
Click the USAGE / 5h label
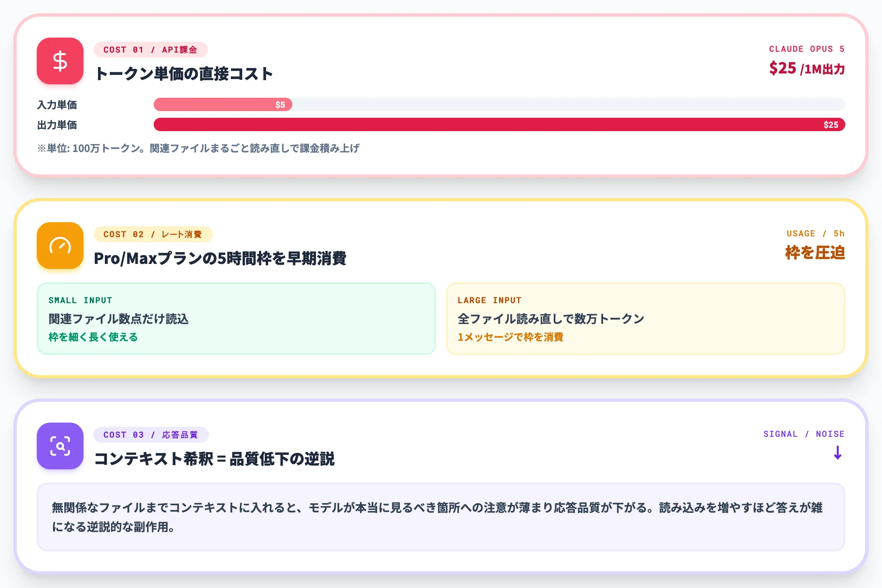pos(815,233)
